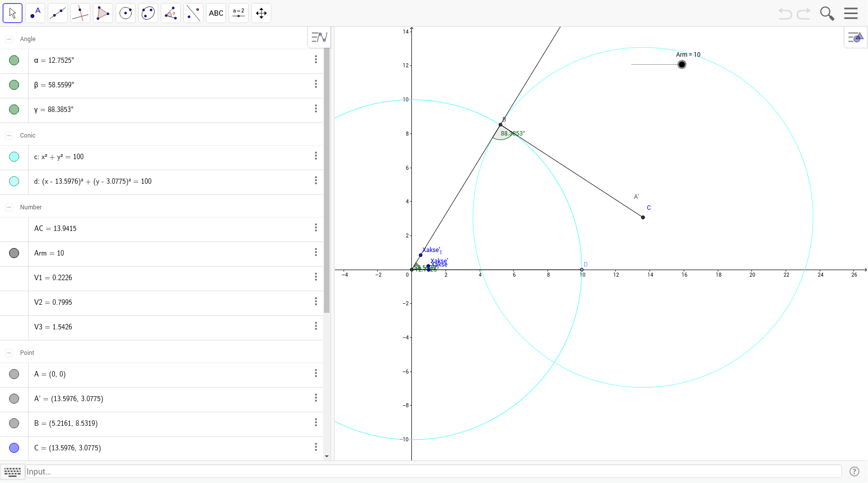Select the Line tool

pyautogui.click(x=58, y=13)
